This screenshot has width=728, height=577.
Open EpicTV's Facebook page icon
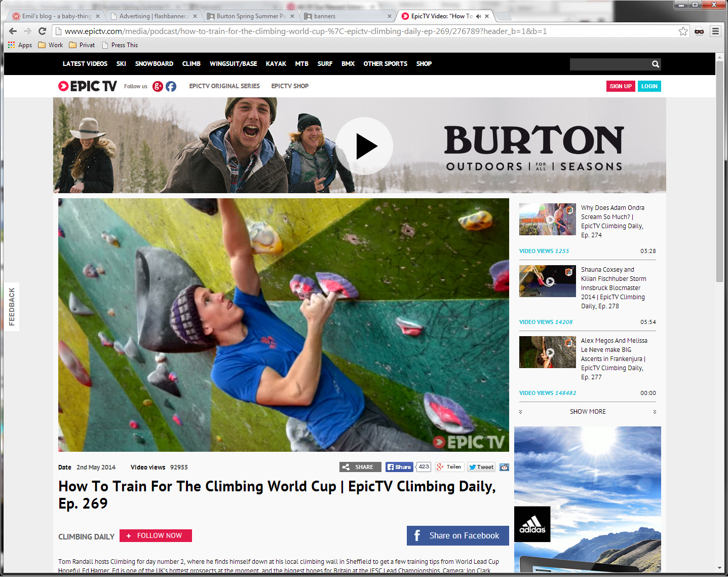[x=171, y=86]
